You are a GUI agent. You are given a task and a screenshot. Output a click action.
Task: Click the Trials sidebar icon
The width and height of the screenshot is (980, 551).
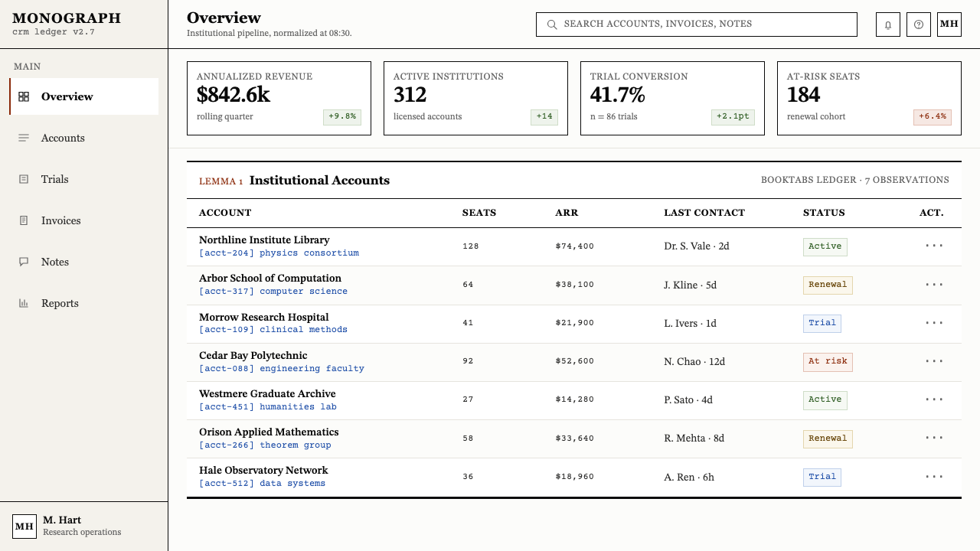24,179
